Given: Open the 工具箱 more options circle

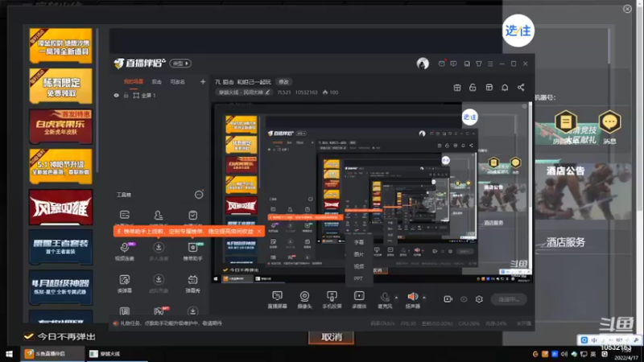Looking at the screenshot, I should click(199, 195).
